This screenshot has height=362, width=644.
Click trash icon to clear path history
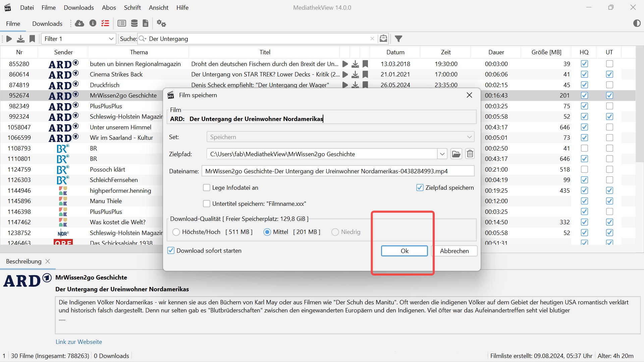click(x=470, y=154)
